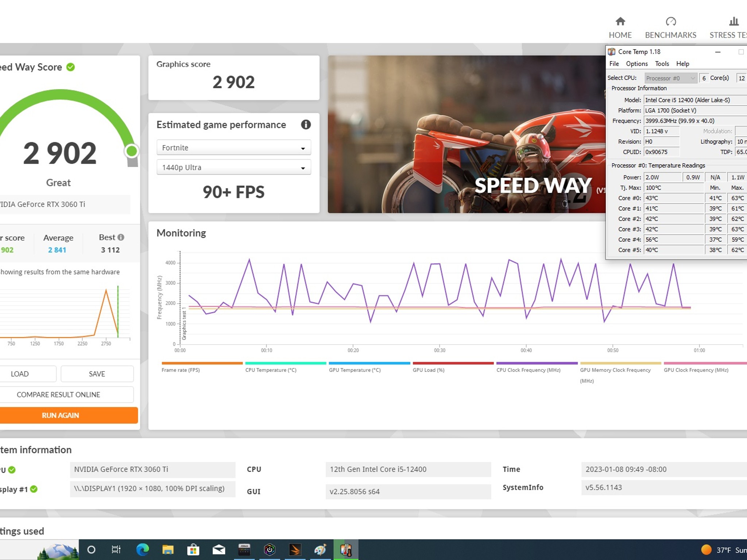747x560 pixels.
Task: Switch to the Benchmarks tab
Action: point(670,27)
